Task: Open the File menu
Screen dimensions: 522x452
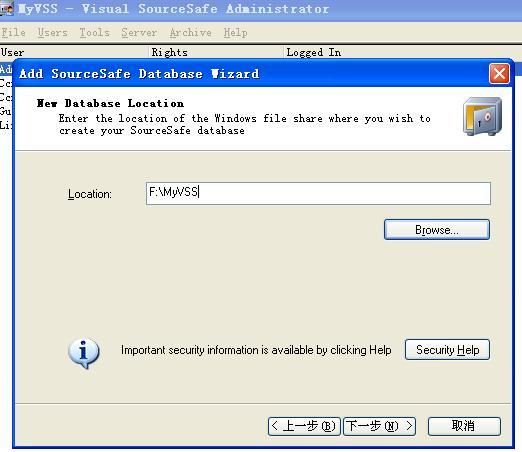Action: click(x=13, y=33)
